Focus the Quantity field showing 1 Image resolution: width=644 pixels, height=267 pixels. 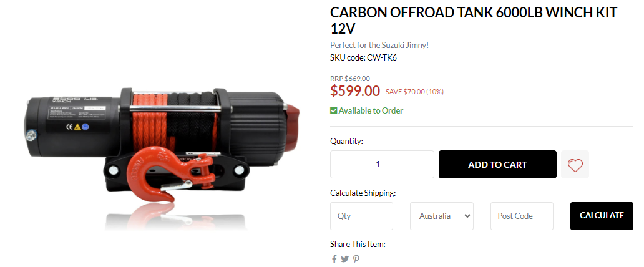[x=382, y=165]
